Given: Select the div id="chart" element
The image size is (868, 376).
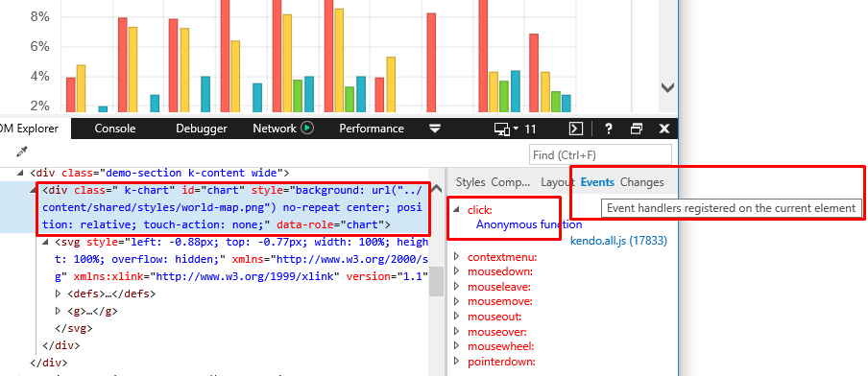Looking at the screenshot, I should tap(233, 208).
